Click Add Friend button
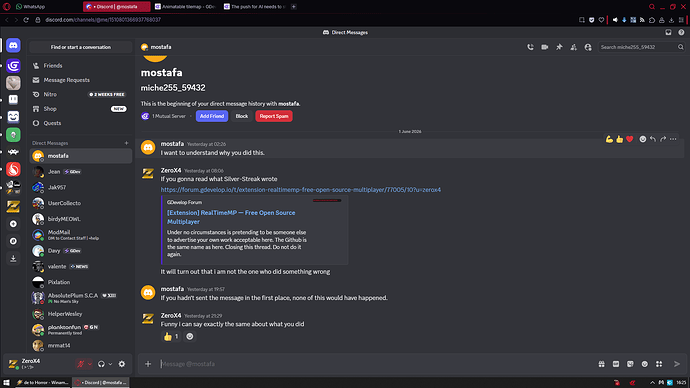The image size is (690, 388). click(x=212, y=116)
